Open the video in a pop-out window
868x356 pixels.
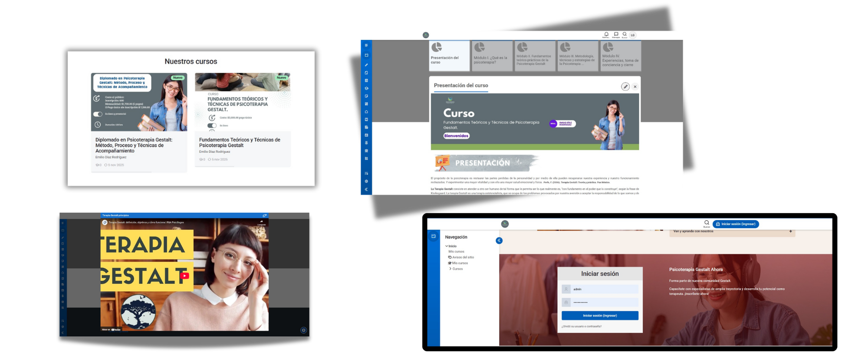[264, 215]
